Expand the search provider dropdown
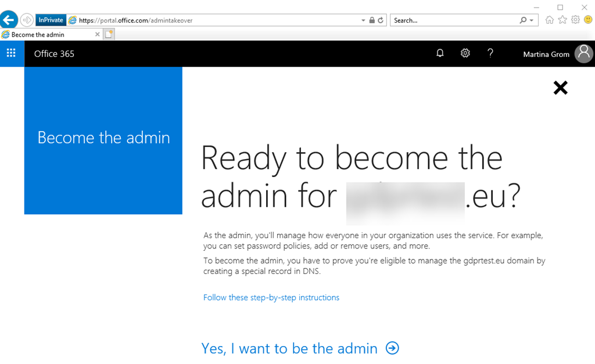Image resolution: width=595 pixels, height=364 pixels. click(532, 20)
